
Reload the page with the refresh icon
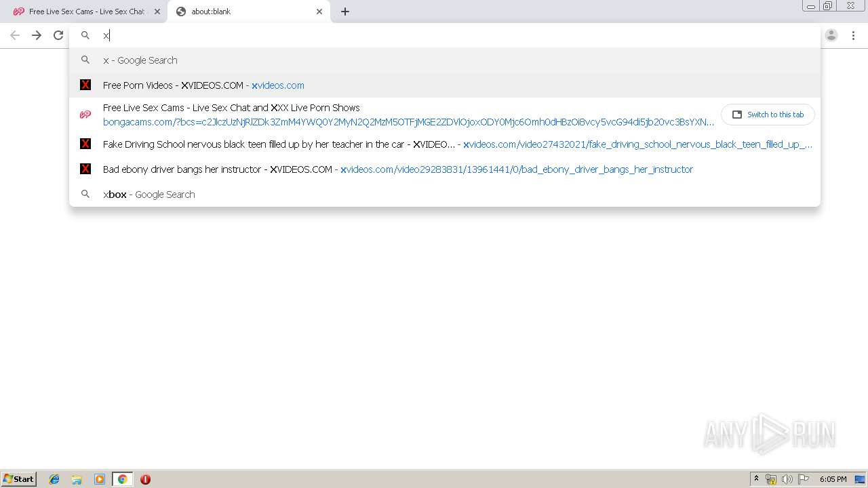(58, 35)
